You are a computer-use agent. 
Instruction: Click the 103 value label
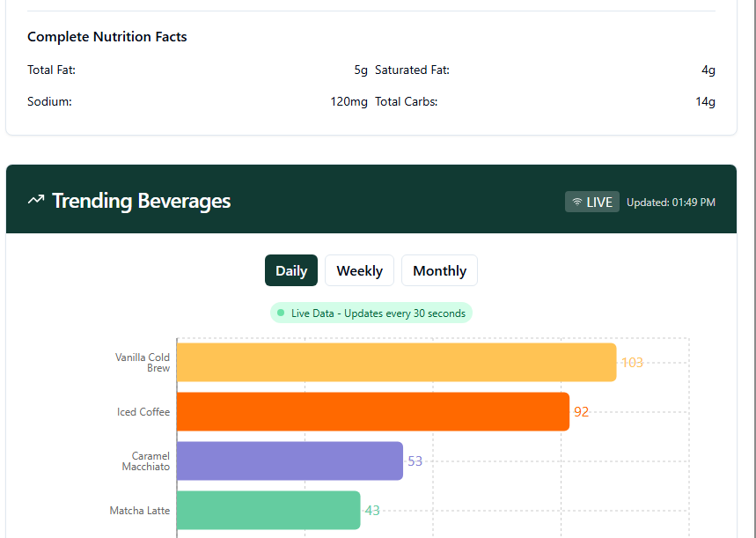tap(632, 363)
